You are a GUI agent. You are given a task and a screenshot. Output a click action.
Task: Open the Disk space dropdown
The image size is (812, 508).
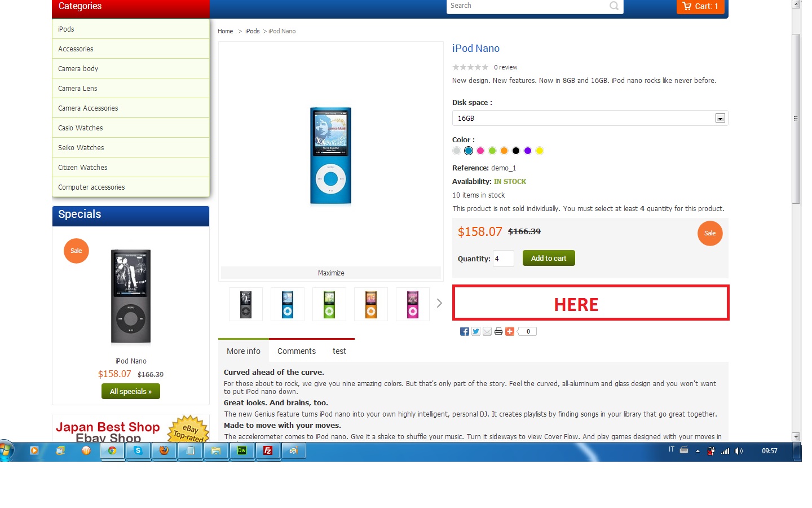click(x=590, y=118)
